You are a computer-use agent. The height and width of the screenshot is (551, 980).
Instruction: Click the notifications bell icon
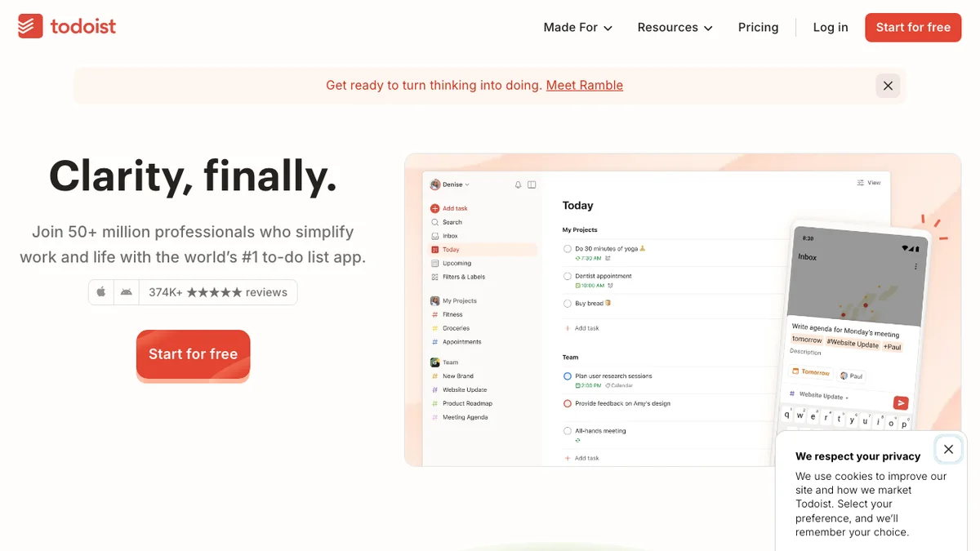coord(518,184)
